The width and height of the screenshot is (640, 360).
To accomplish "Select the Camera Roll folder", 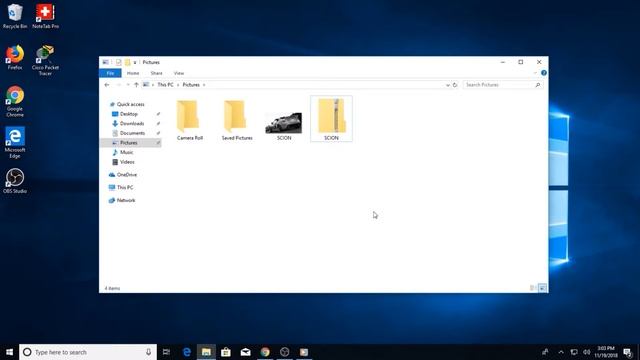I will [190, 120].
